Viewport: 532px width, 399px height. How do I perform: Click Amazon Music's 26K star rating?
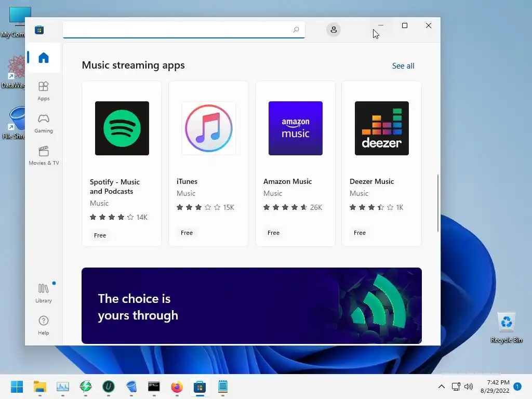[x=292, y=207]
